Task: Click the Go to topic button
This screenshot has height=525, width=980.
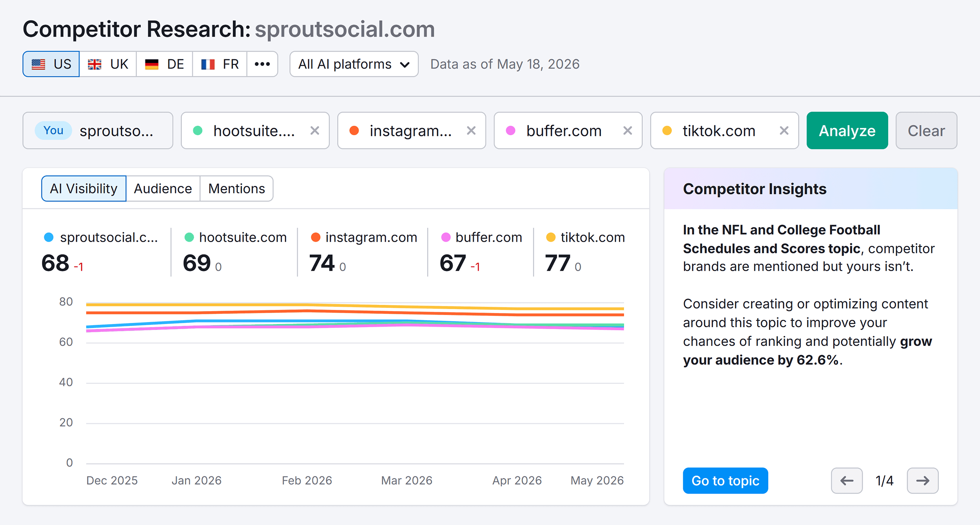Action: [725, 480]
